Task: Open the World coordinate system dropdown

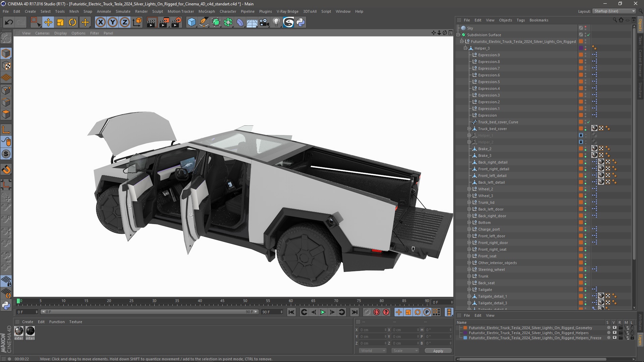Action: [373, 351]
